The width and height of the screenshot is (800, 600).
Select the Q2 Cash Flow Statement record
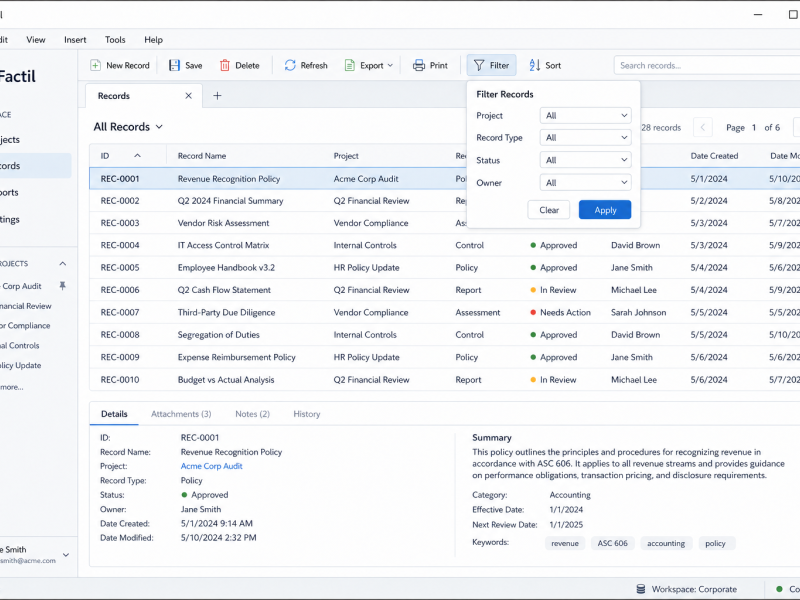[x=444, y=290]
